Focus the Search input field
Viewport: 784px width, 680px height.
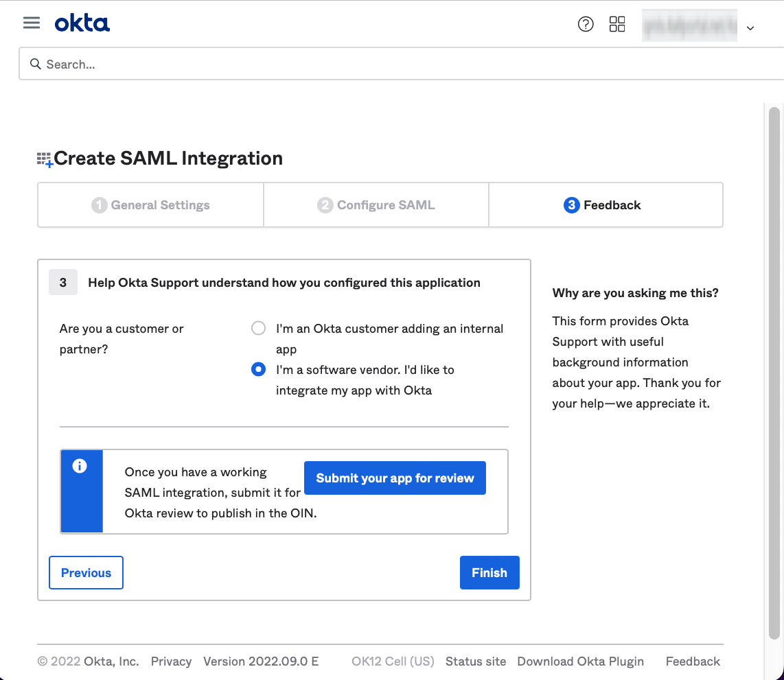[x=401, y=64]
